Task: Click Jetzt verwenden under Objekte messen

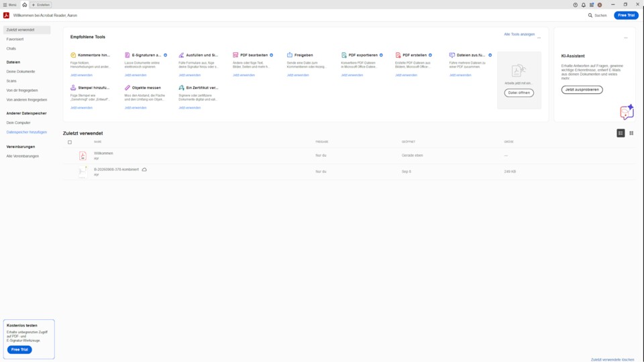Action: coord(136,108)
